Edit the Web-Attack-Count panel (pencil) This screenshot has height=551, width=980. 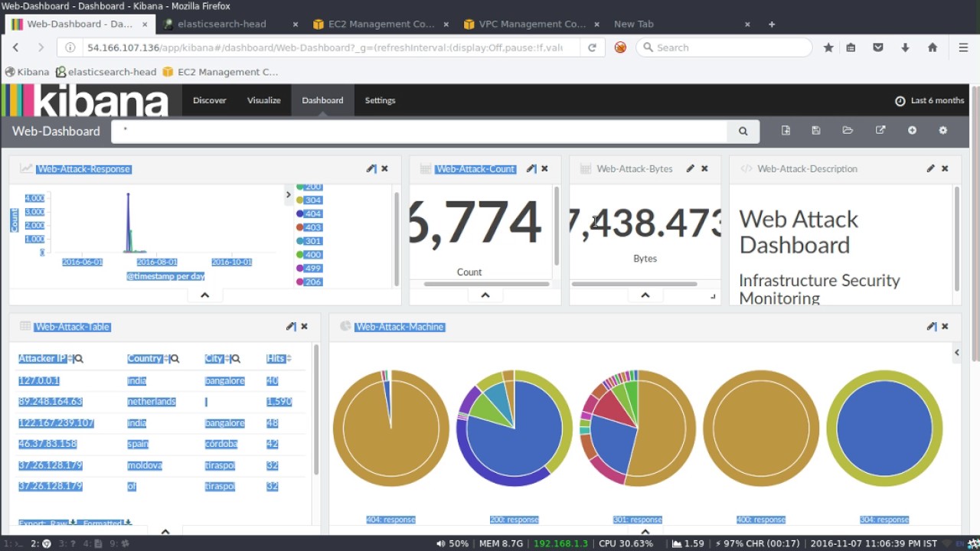[x=531, y=168]
